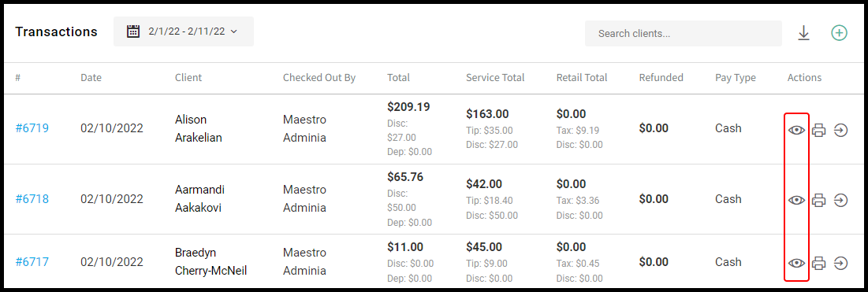
Task: Open transaction link #6717
Action: tap(32, 261)
